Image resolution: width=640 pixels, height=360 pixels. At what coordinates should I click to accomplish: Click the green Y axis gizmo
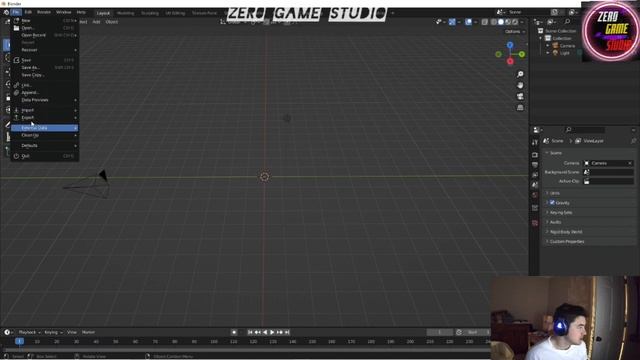coord(522,54)
